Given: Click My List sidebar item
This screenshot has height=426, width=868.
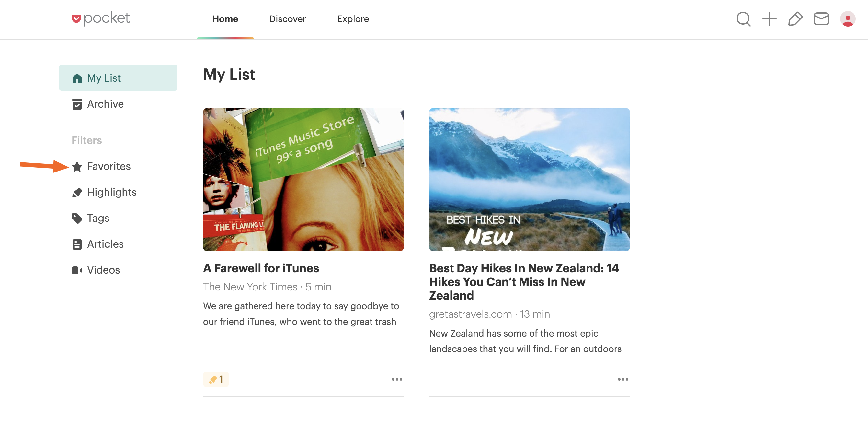Looking at the screenshot, I should pos(118,77).
